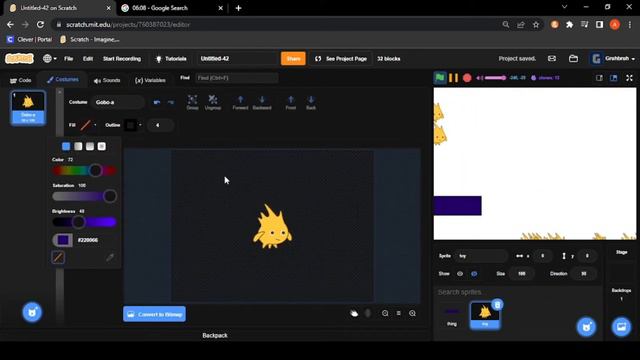Select the Gobo-a costume thumbnail
The image size is (640, 360).
[x=28, y=107]
